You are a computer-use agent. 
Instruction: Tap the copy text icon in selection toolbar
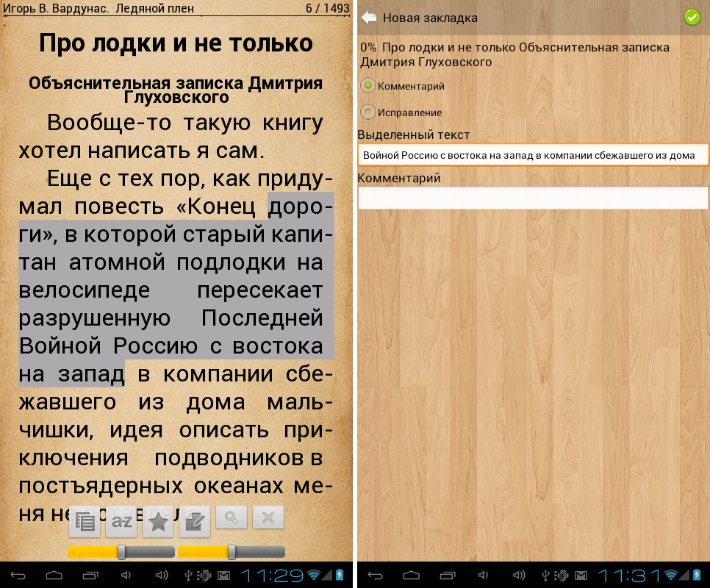[85, 521]
